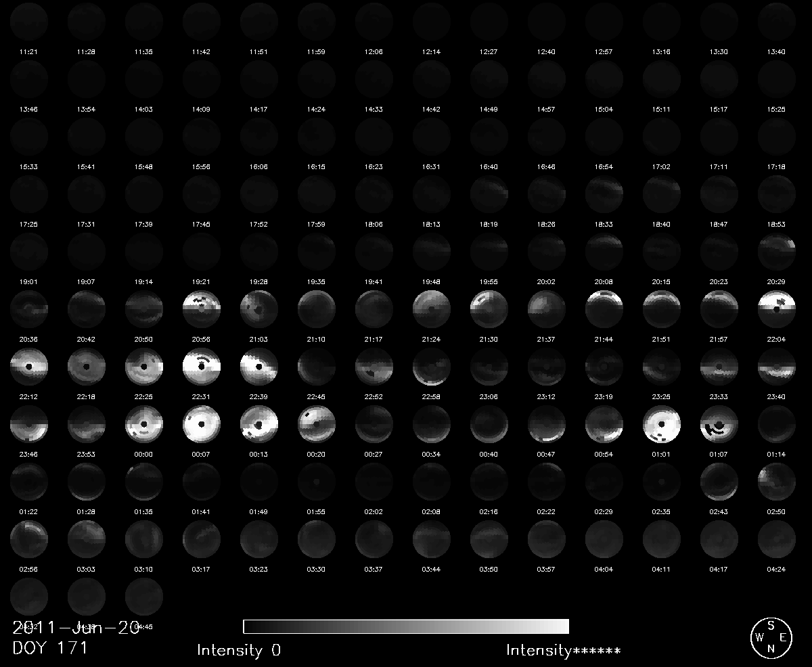The width and height of the screenshot is (812, 667).
Task: Open the all-sky frame labeled 00:13
Action: click(259, 423)
